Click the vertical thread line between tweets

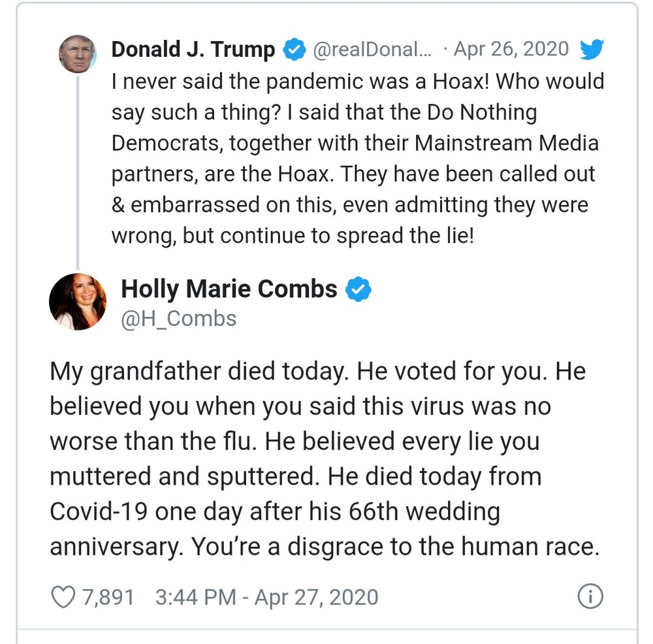[77, 170]
